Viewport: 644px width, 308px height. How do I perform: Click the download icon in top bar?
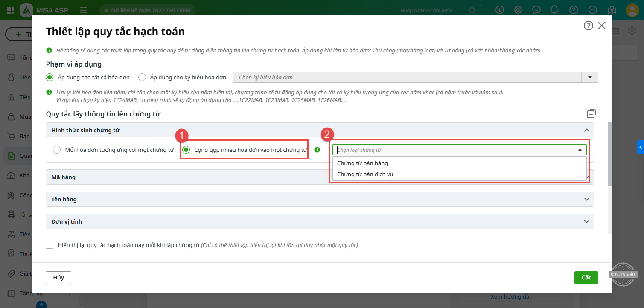pos(500,10)
